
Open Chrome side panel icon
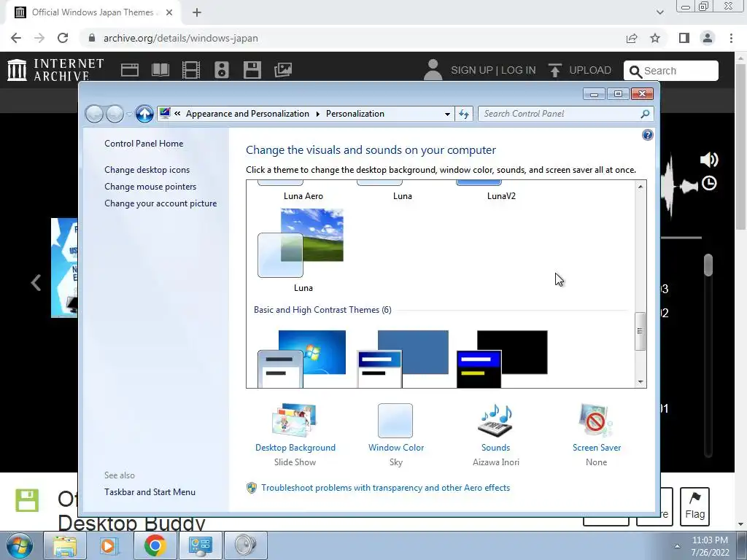(684, 38)
